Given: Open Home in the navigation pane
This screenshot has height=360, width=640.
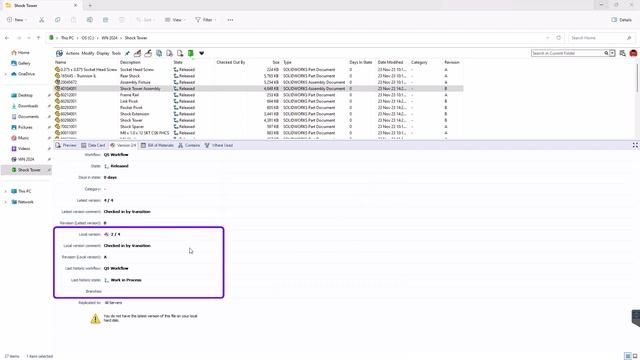Looking at the screenshot, I should click(20, 53).
